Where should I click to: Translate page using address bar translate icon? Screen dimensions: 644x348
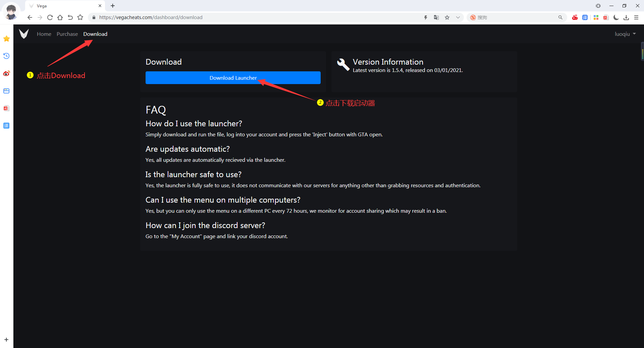pos(436,17)
